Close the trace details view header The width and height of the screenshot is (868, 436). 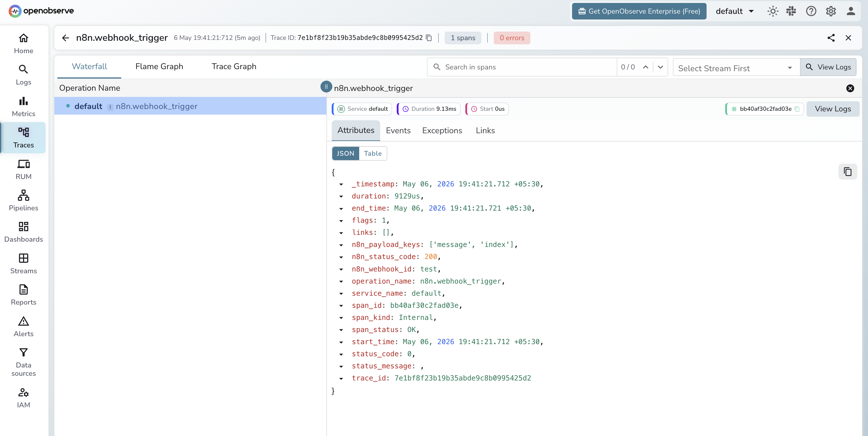click(x=848, y=38)
